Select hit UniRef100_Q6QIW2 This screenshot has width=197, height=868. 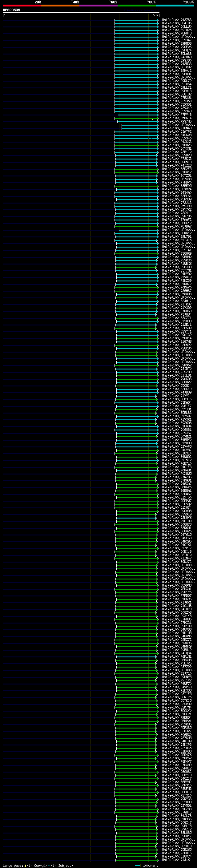pos(177,94)
